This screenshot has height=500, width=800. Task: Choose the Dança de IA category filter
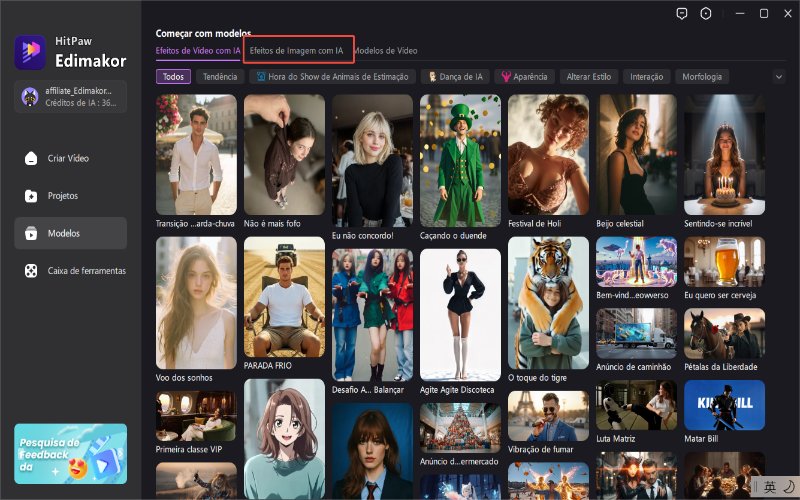pos(456,76)
